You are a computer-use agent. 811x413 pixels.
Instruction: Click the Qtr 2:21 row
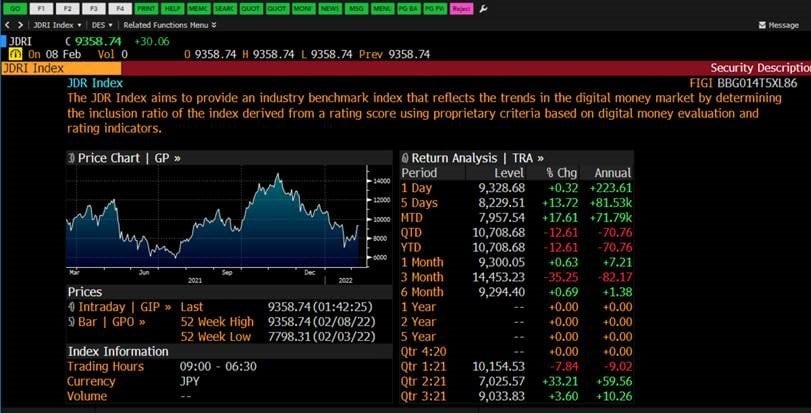click(517, 381)
